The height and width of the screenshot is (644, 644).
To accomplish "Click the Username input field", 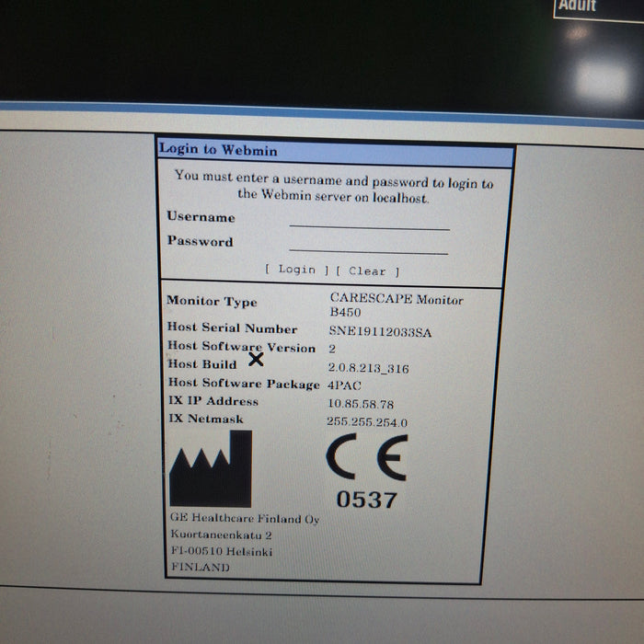I will (x=369, y=222).
